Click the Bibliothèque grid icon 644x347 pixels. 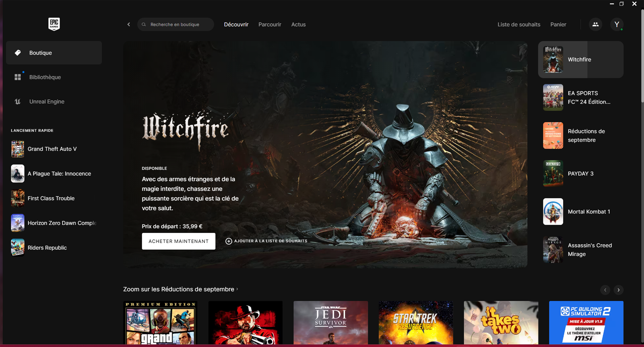pyautogui.click(x=18, y=77)
